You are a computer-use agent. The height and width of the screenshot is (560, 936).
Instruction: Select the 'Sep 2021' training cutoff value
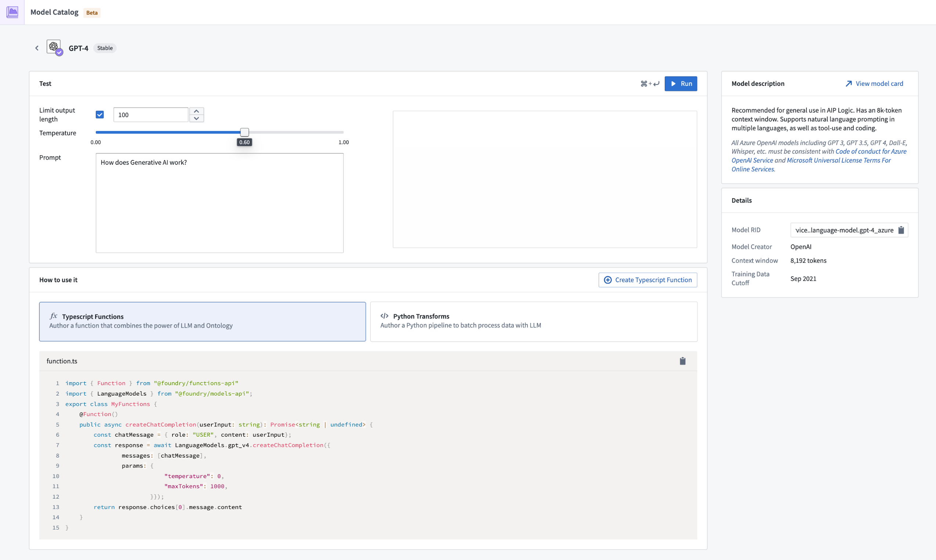coord(803,279)
